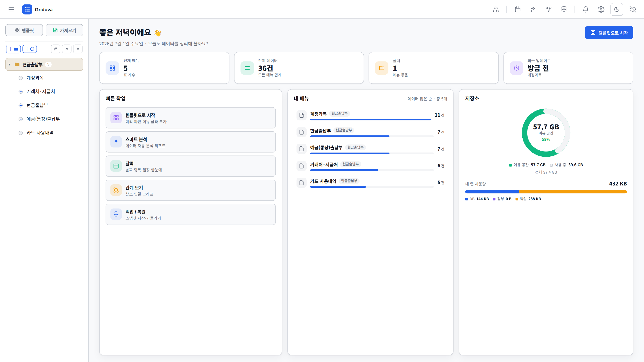This screenshot has height=362, width=644.
Task: Open the hamburger menu
Action: click(x=11, y=9)
